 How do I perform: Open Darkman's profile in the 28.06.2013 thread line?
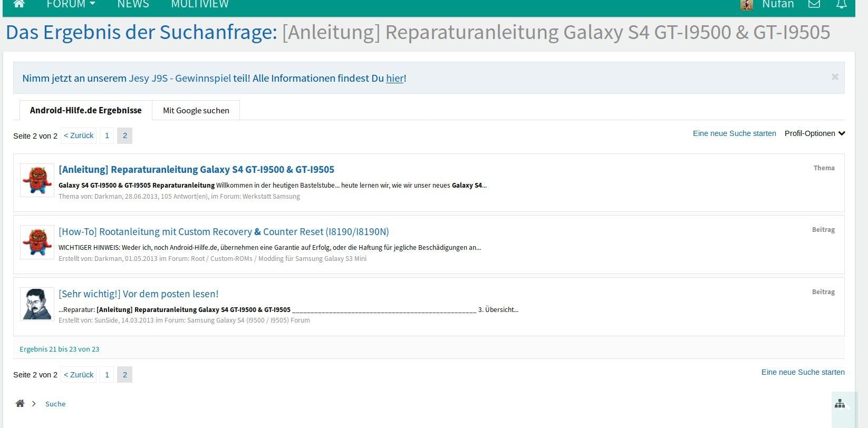[108, 196]
